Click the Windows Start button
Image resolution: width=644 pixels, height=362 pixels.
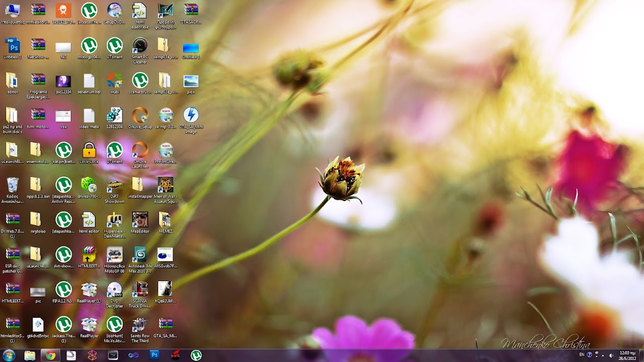[9, 355]
